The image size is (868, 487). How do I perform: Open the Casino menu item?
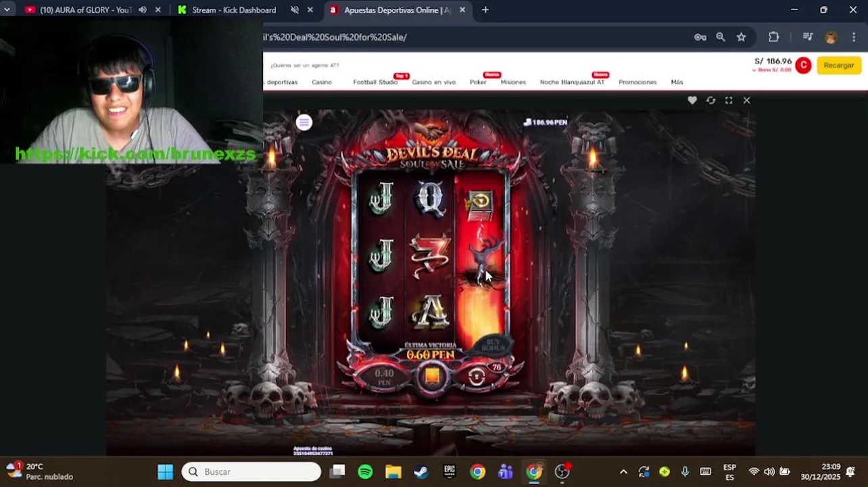[322, 82]
